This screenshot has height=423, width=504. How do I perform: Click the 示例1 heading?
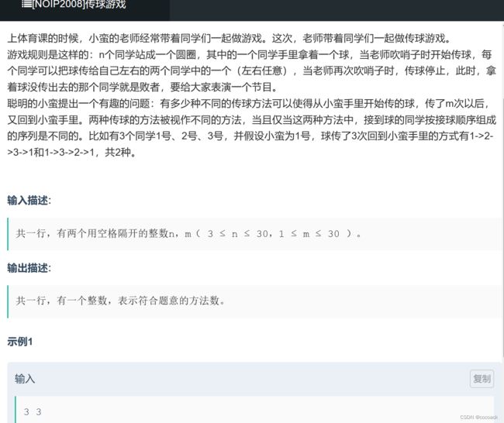point(20,342)
